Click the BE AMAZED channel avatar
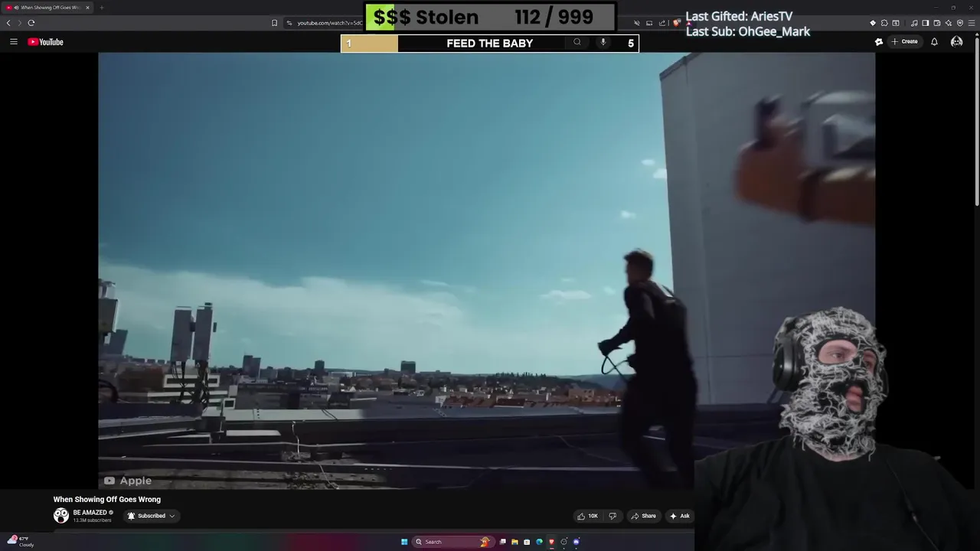Viewport: 980px width, 551px height. [x=61, y=516]
